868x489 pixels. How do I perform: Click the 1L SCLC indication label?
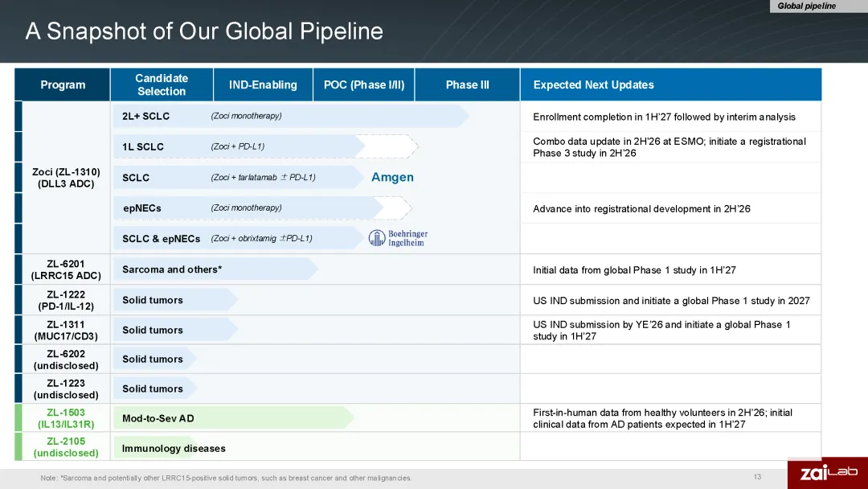coord(143,146)
